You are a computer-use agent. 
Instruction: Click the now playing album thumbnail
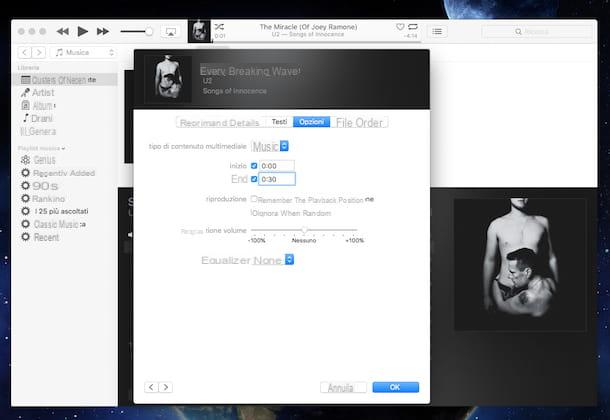coord(199,31)
